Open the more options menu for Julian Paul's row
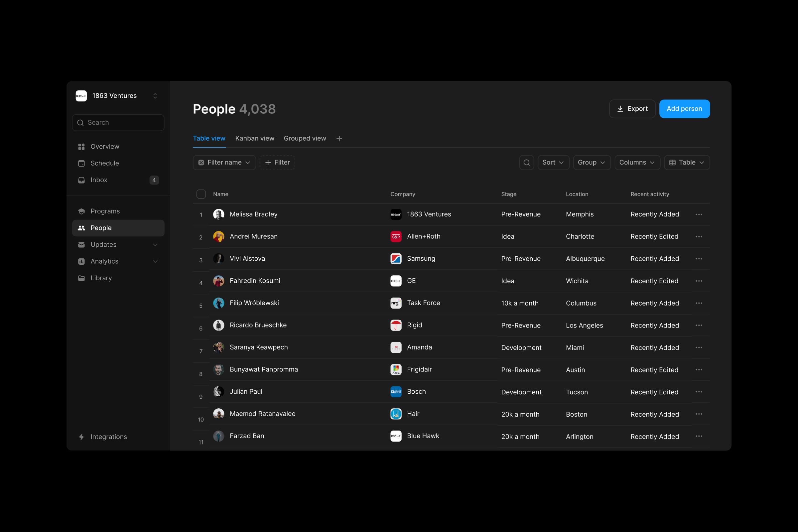This screenshot has height=532, width=798. tap(699, 392)
